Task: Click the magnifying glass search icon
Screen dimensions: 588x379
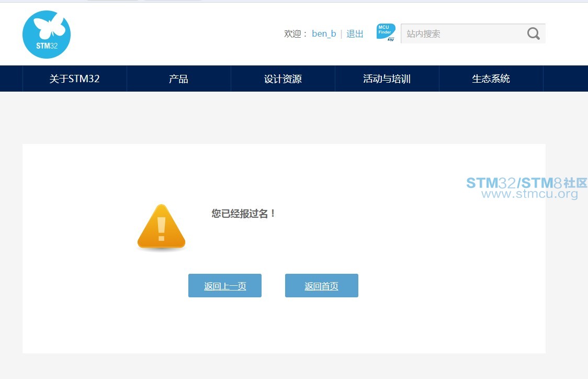Action: click(x=533, y=34)
